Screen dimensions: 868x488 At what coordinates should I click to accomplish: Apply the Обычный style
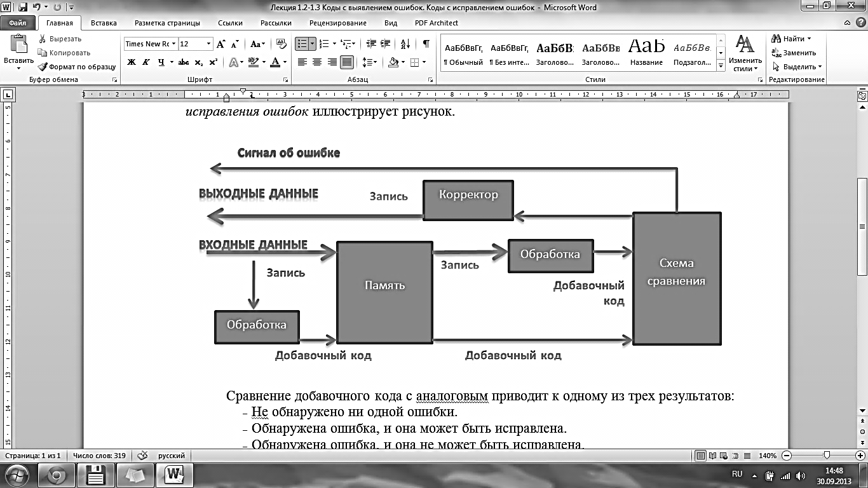click(463, 54)
